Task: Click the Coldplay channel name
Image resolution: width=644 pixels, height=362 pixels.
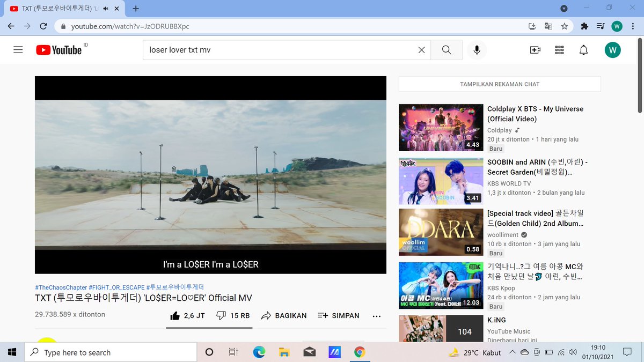Action: [x=500, y=130]
